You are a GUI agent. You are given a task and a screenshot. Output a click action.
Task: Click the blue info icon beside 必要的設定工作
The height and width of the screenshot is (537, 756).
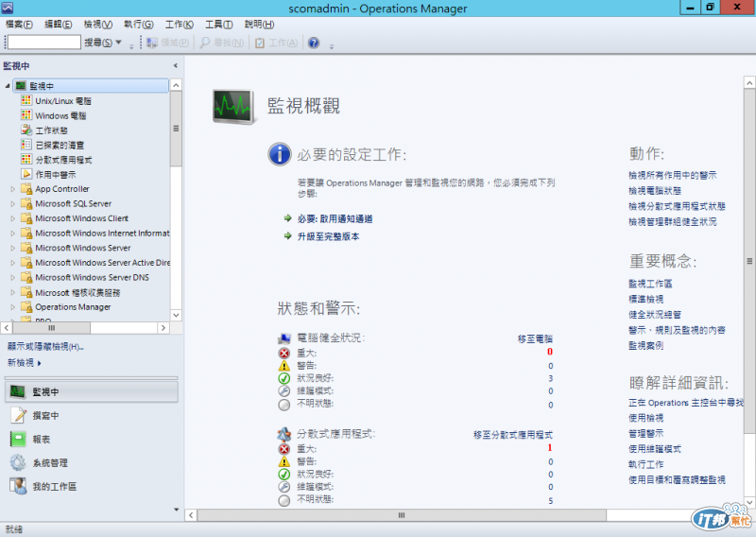click(x=280, y=154)
